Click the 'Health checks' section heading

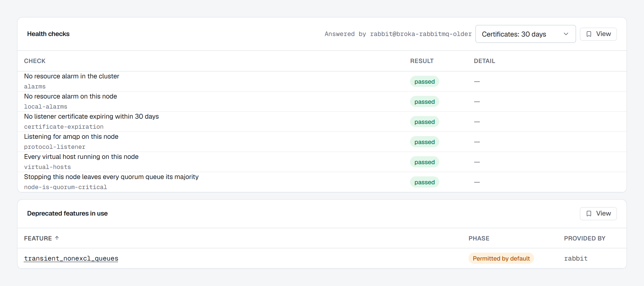tap(48, 34)
